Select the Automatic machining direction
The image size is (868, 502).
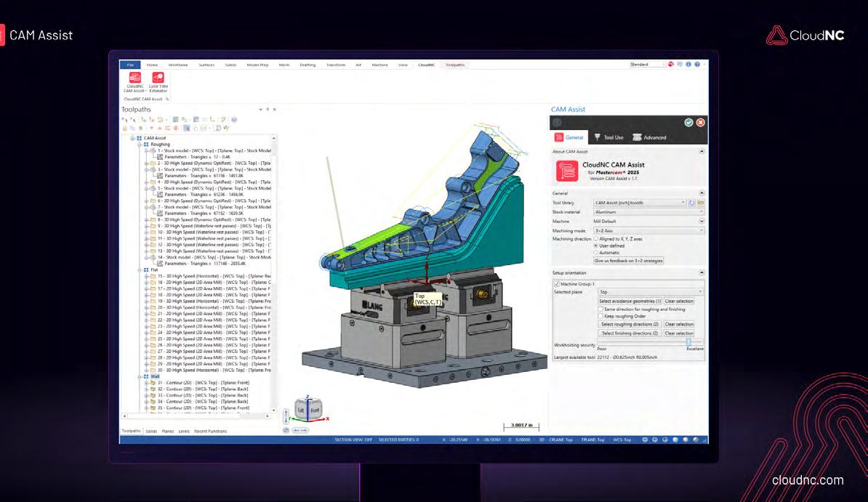[x=596, y=252]
